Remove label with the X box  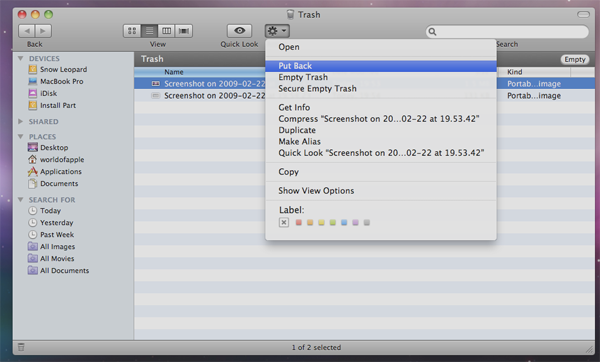pos(284,222)
